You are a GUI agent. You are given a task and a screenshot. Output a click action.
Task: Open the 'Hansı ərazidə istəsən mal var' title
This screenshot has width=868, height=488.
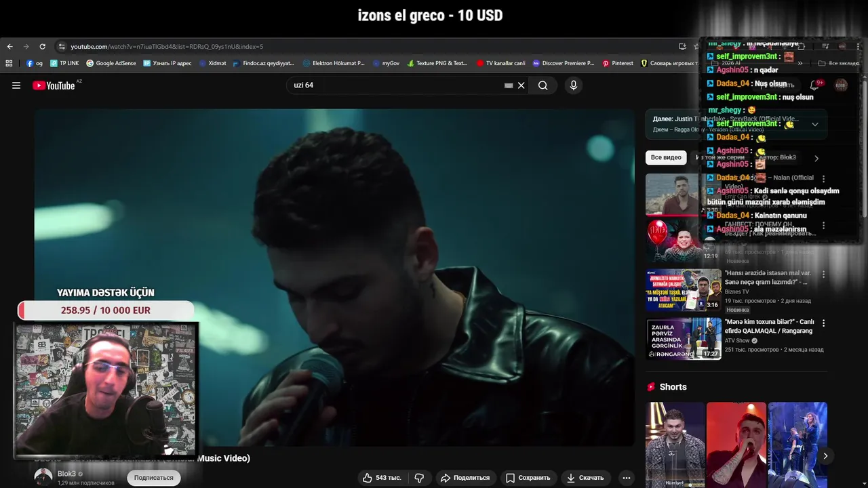[x=768, y=278]
